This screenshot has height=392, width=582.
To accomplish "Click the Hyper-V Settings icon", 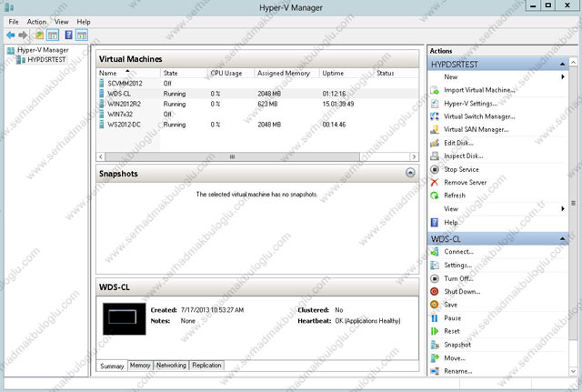I will (x=435, y=104).
